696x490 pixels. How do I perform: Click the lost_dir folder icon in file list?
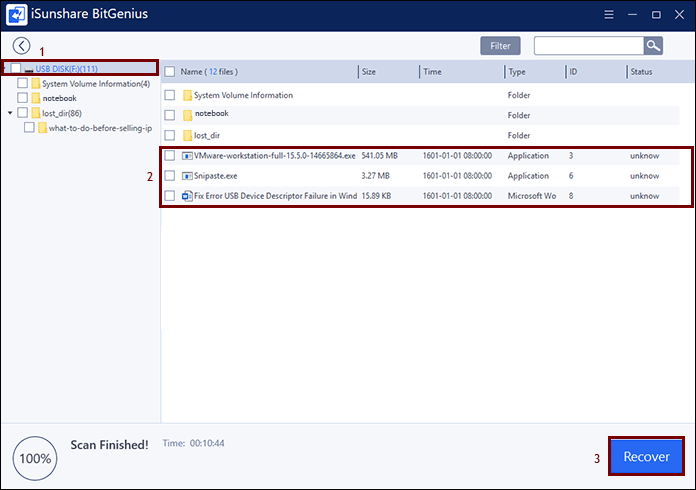(188, 135)
